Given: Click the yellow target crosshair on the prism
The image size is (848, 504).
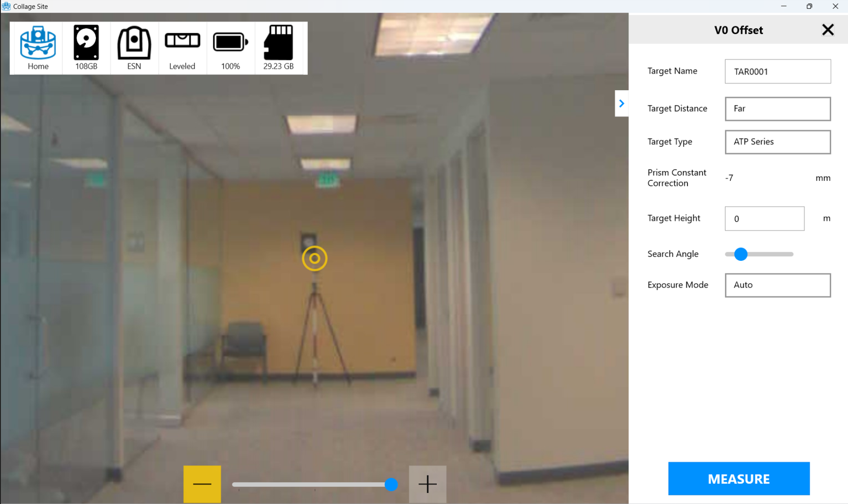Looking at the screenshot, I should (x=314, y=259).
